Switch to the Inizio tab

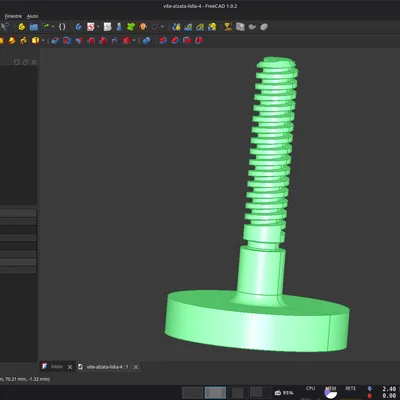pyautogui.click(x=57, y=367)
